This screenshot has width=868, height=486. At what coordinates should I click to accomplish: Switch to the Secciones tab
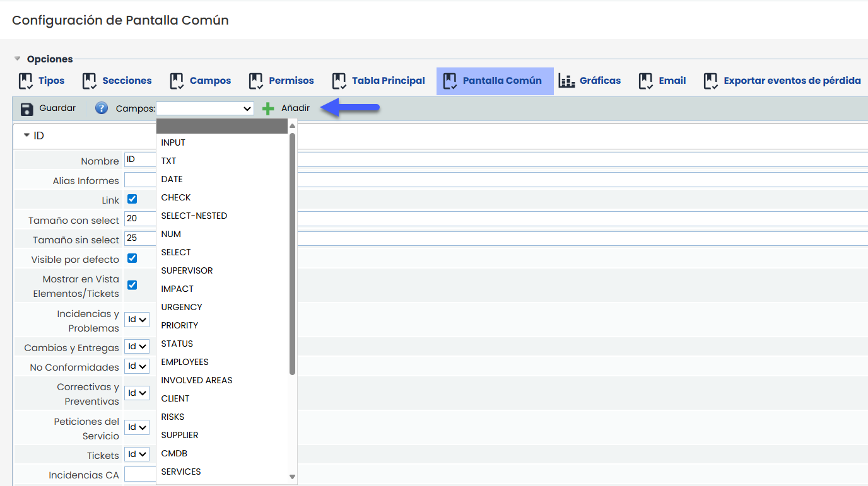click(x=126, y=81)
